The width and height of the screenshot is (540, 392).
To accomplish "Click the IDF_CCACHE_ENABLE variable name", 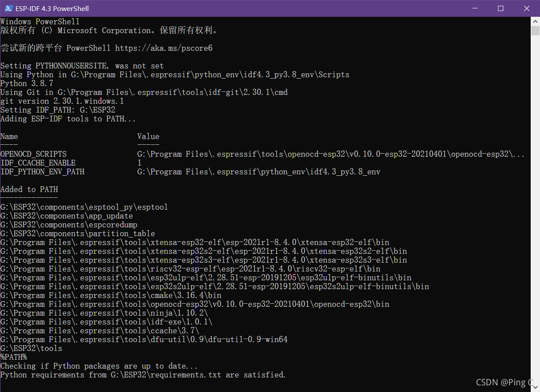I will point(38,163).
